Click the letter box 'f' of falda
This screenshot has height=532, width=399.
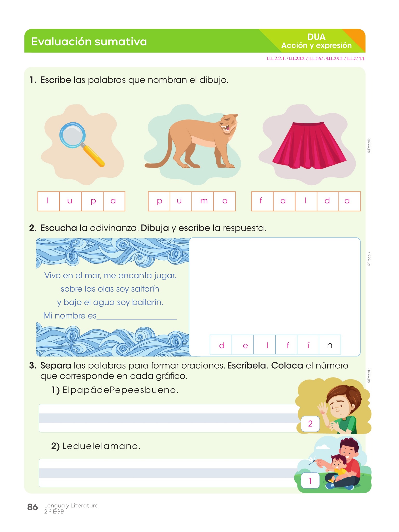tap(262, 201)
